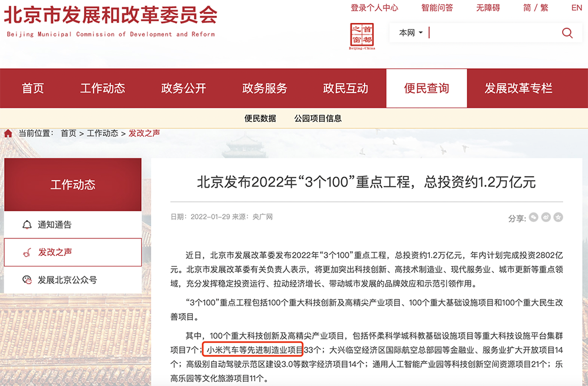Click bell icon beside 通知通告
588x386 pixels.
[x=26, y=225]
